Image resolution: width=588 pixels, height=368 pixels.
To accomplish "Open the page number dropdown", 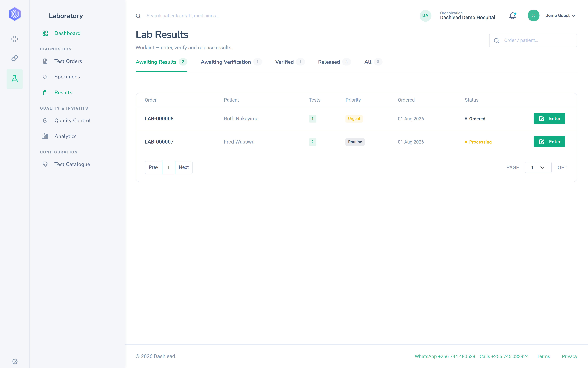I will click(538, 167).
